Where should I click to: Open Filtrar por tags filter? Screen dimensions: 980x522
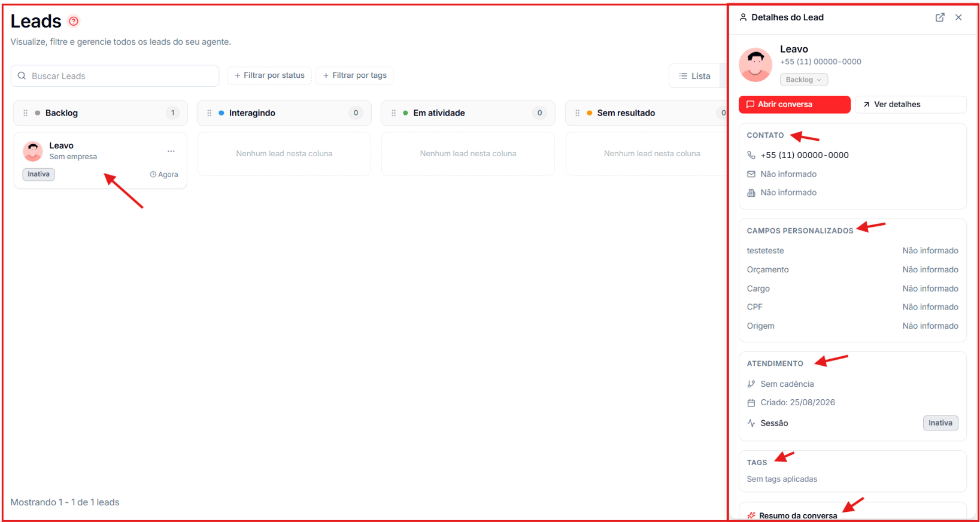(x=354, y=75)
